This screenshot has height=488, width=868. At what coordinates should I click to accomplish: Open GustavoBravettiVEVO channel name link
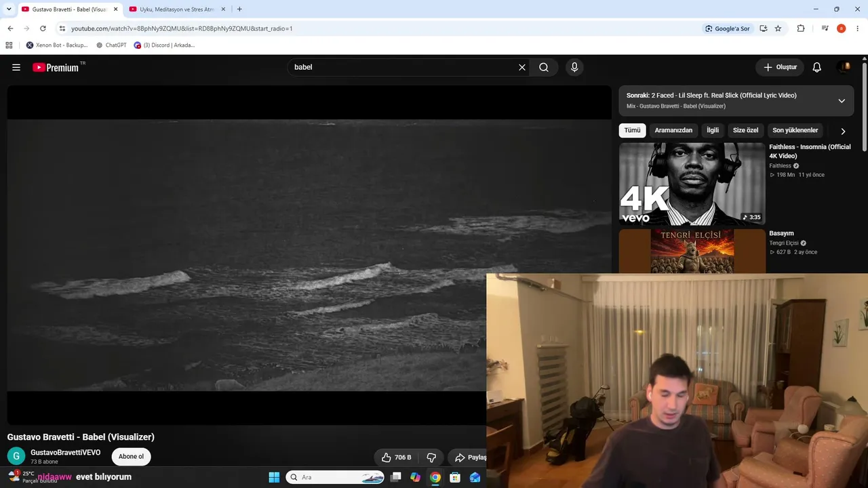pos(65,453)
